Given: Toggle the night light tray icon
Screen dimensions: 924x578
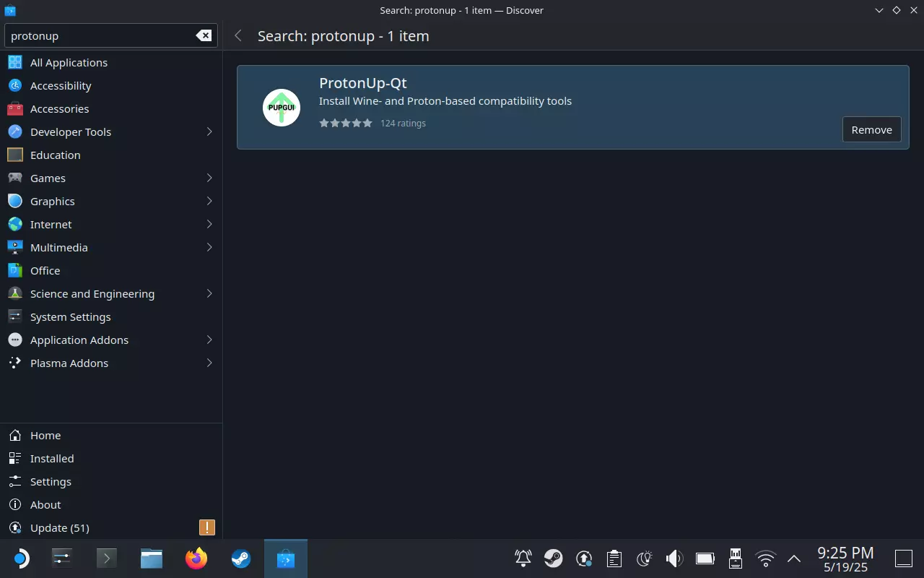Looking at the screenshot, I should point(645,558).
